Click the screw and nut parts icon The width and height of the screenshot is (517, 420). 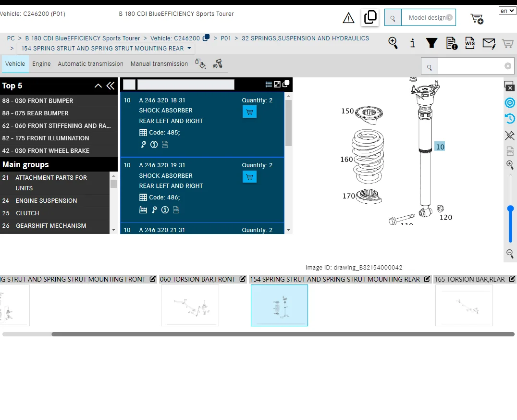(x=218, y=63)
